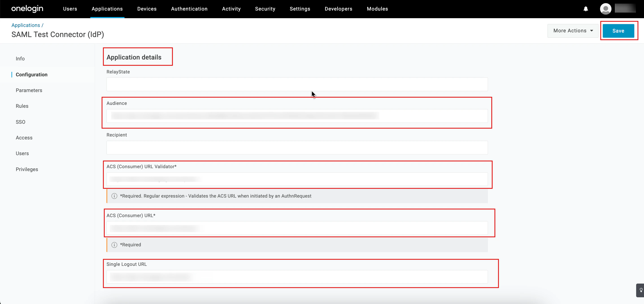The width and height of the screenshot is (644, 304).
Task: Click the notification bell icon
Action: coord(585,9)
